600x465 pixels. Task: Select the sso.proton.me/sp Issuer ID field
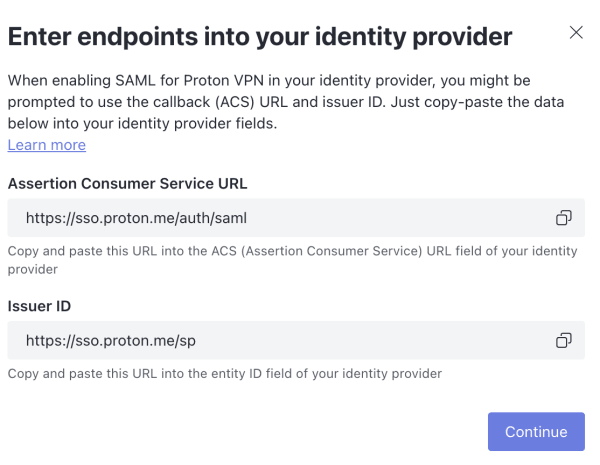[x=296, y=340]
